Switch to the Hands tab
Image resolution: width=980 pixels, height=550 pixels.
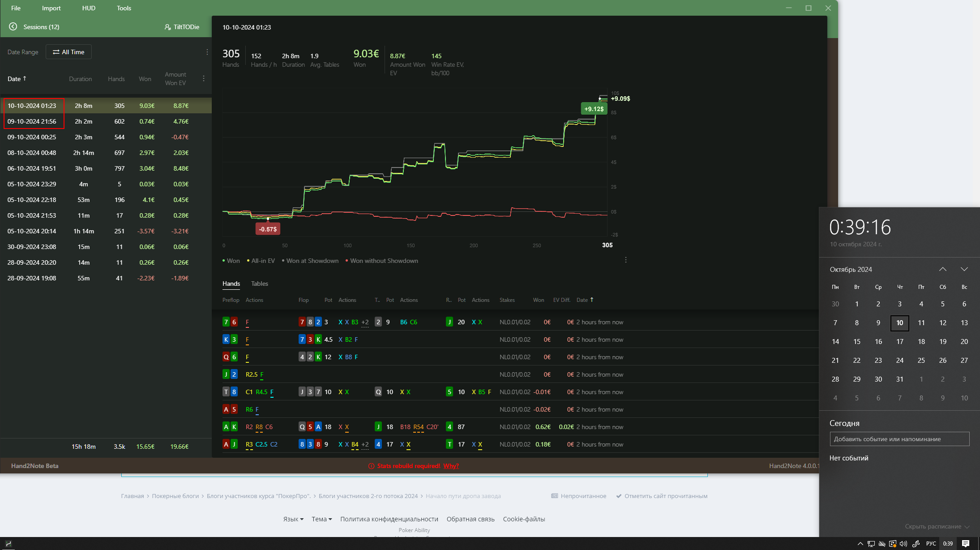point(231,284)
